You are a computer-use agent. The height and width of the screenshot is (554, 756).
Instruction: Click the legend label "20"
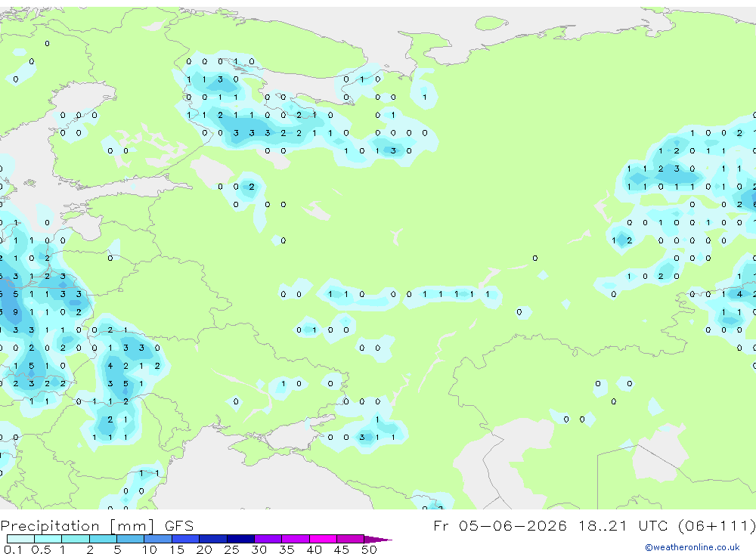(204, 549)
